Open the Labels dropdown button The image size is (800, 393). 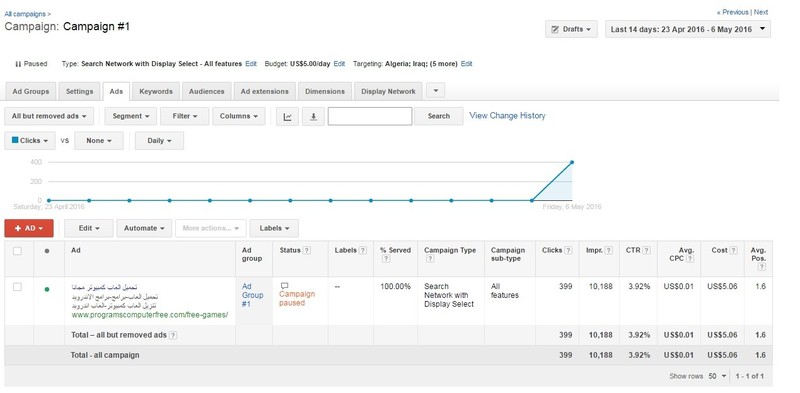(274, 228)
